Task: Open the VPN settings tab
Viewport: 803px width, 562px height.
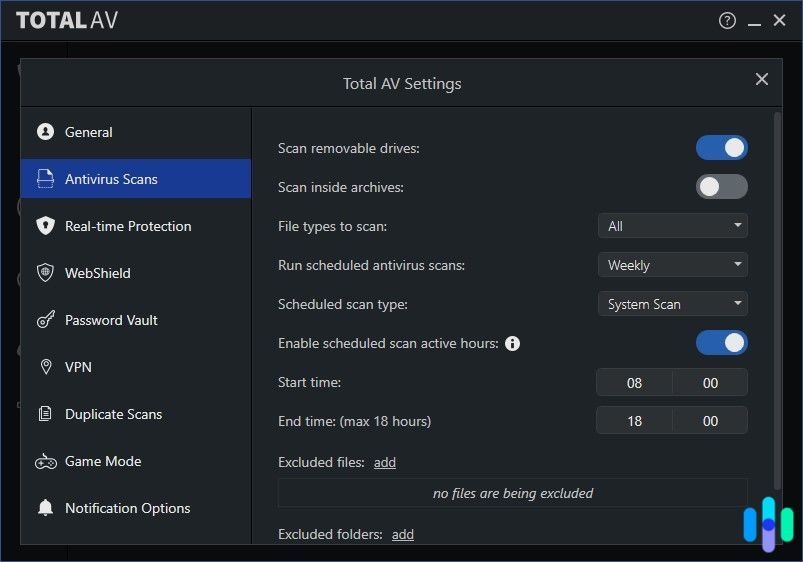Action: point(136,367)
